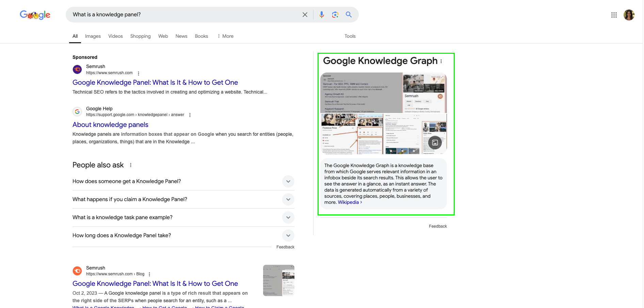Open the Google apps grid
This screenshot has width=644, height=308.
click(x=614, y=15)
